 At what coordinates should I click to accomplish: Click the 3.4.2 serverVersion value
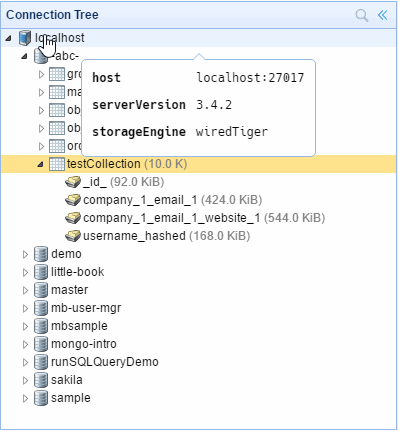pos(214,105)
